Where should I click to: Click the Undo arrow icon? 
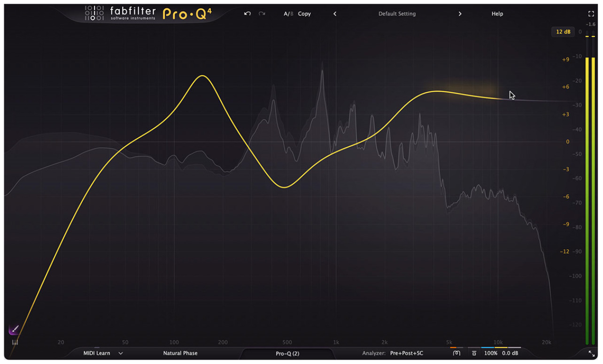click(x=247, y=14)
